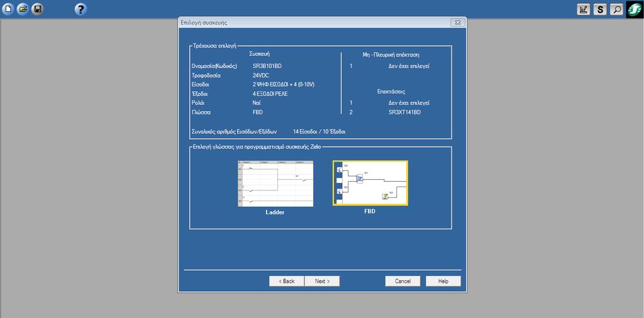
Task: Proceed with the Next button
Action: click(x=322, y=281)
